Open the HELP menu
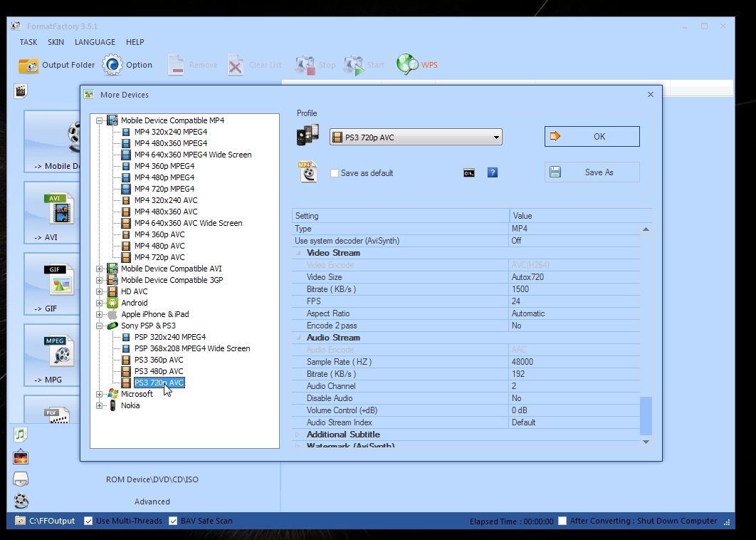Screen dimensions: 756x540 coord(135,42)
